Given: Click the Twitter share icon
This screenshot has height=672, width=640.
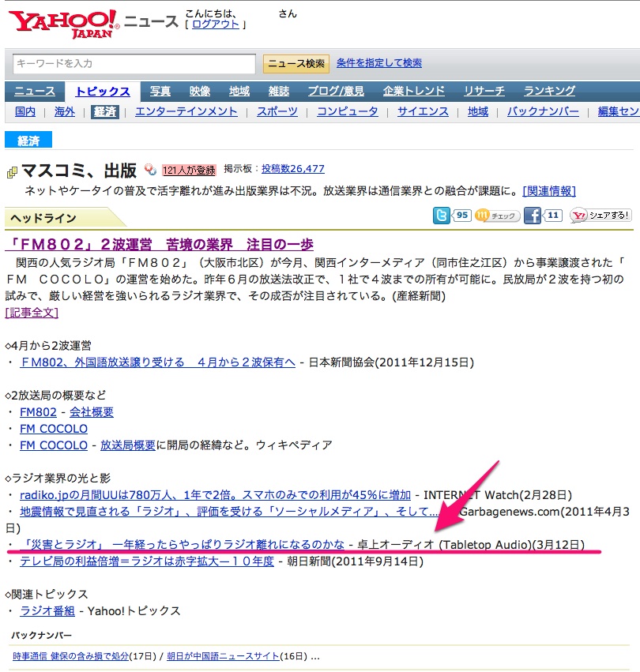Looking at the screenshot, I should pyautogui.click(x=442, y=216).
